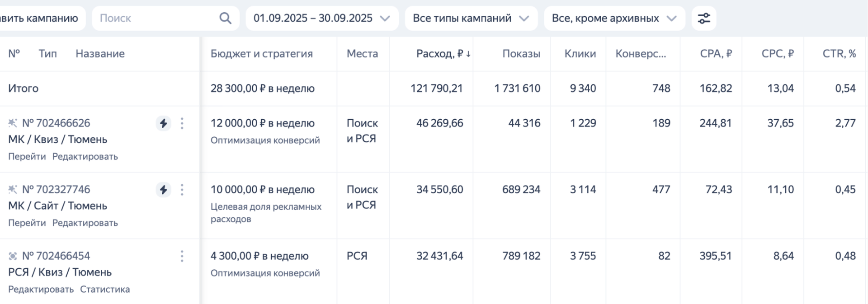The height and width of the screenshot is (304, 868).
Task: Click Редактировать under МК / Сайт / Тюмень
Action: click(x=85, y=223)
